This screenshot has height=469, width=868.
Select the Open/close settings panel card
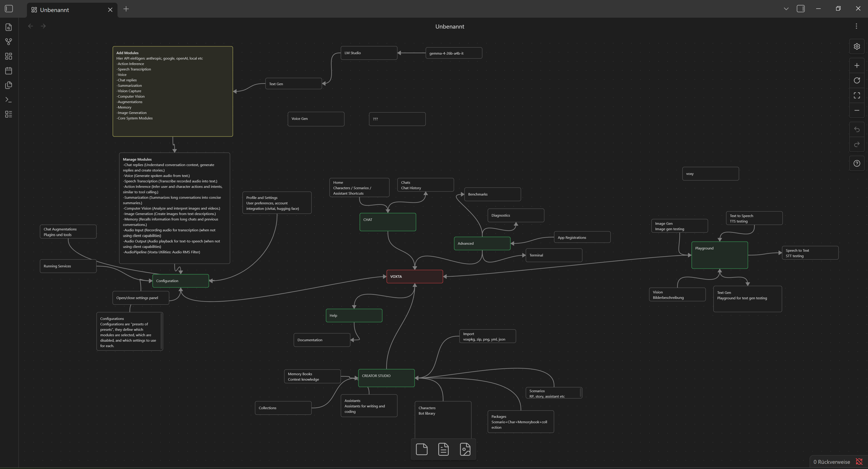click(141, 298)
